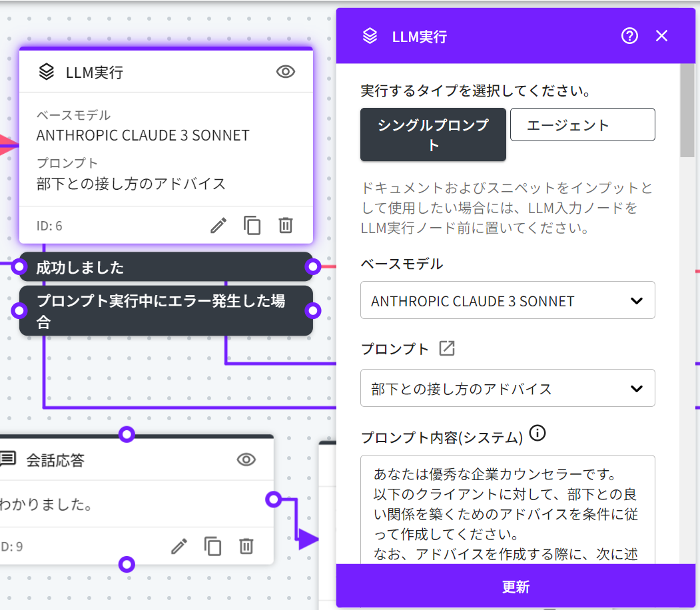
Task: Close the LLM実行 settings panel
Action: point(661,36)
